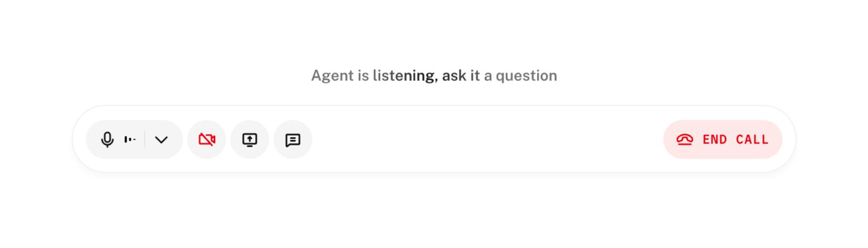Click the 'END' word in red button

715,140
